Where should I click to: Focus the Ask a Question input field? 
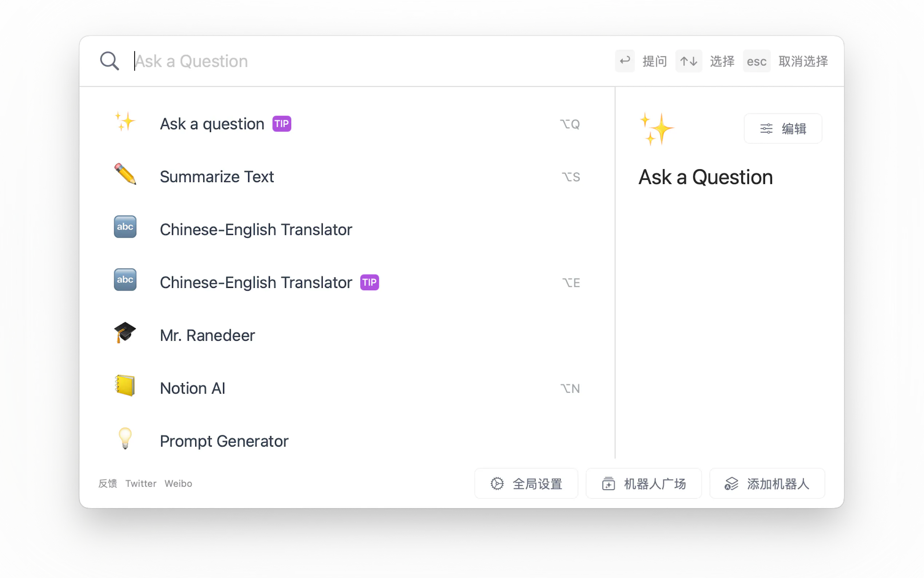click(344, 61)
